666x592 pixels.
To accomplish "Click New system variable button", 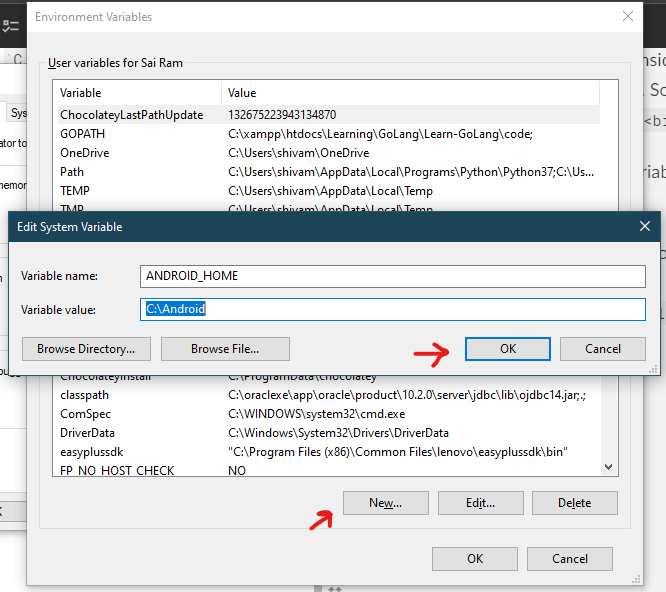I will tap(386, 503).
